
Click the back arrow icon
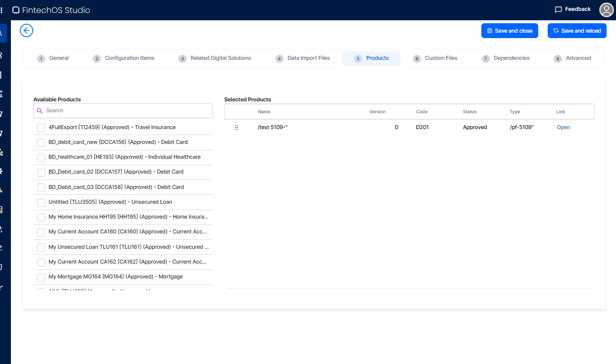point(26,31)
